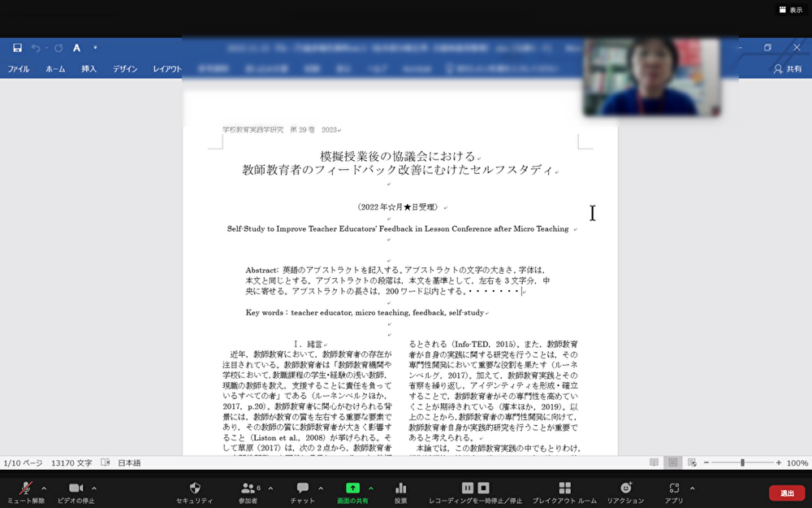Click the 表示 view button at top right

790,10
